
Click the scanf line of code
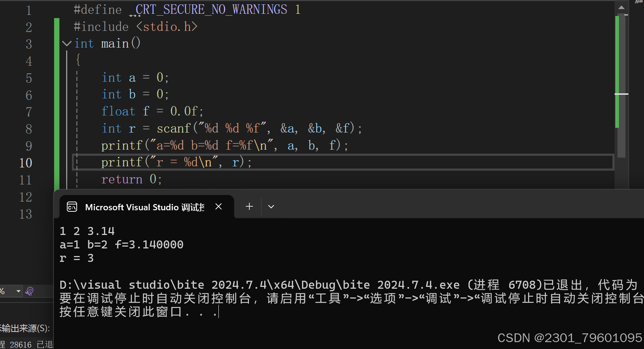pyautogui.click(x=232, y=128)
